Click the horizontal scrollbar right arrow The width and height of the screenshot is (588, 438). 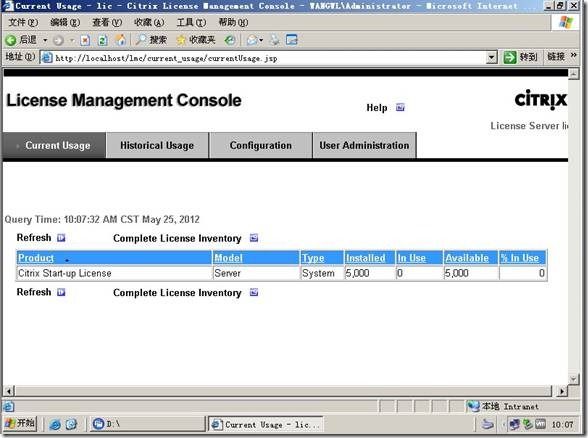click(x=561, y=391)
